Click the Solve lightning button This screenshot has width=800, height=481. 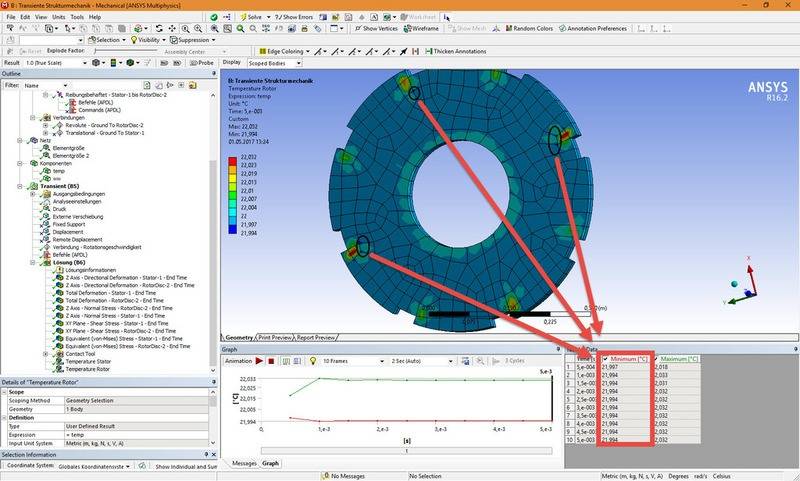[x=251, y=17]
